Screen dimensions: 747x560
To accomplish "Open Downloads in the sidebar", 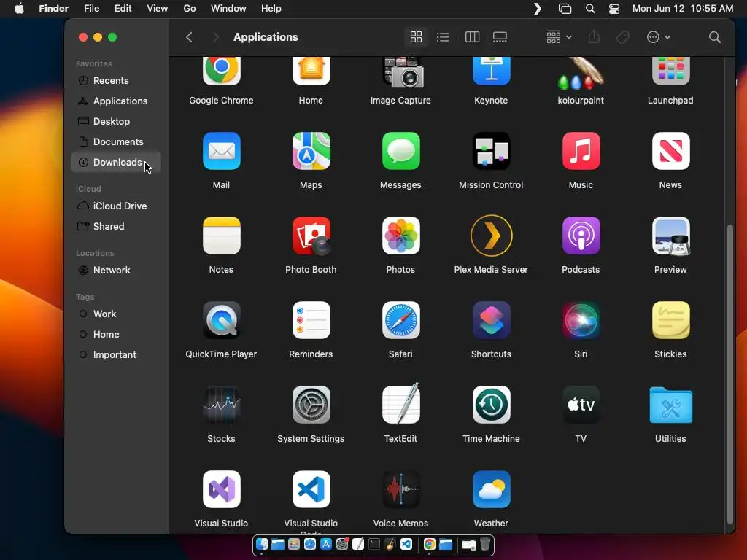I will tap(116, 163).
